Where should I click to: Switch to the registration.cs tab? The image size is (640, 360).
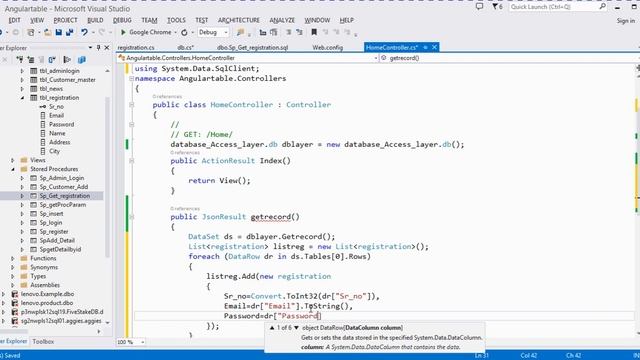coord(136,48)
